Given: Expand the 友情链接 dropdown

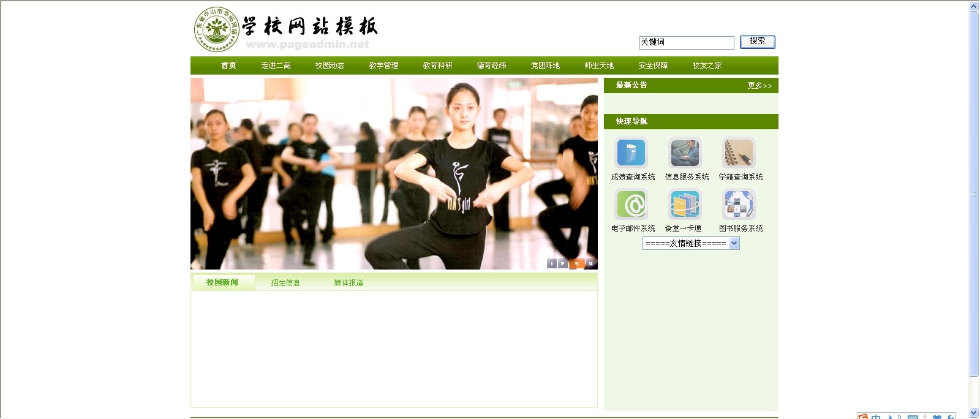Looking at the screenshot, I should click(x=734, y=243).
